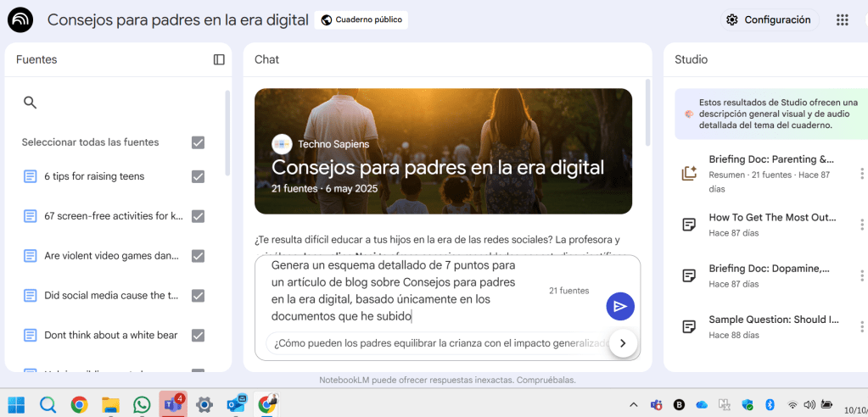
Task: Show next suggested question with arrow chevron
Action: coord(623,343)
